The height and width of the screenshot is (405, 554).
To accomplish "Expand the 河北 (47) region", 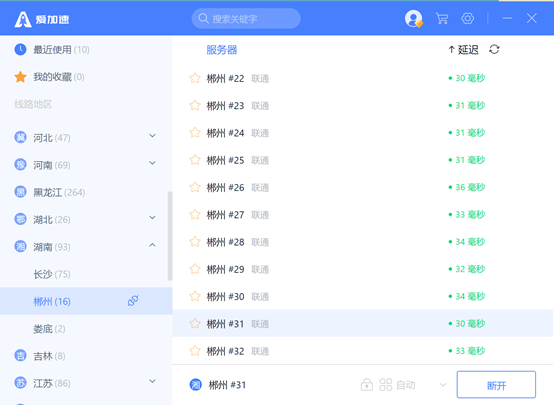I will tap(152, 136).
